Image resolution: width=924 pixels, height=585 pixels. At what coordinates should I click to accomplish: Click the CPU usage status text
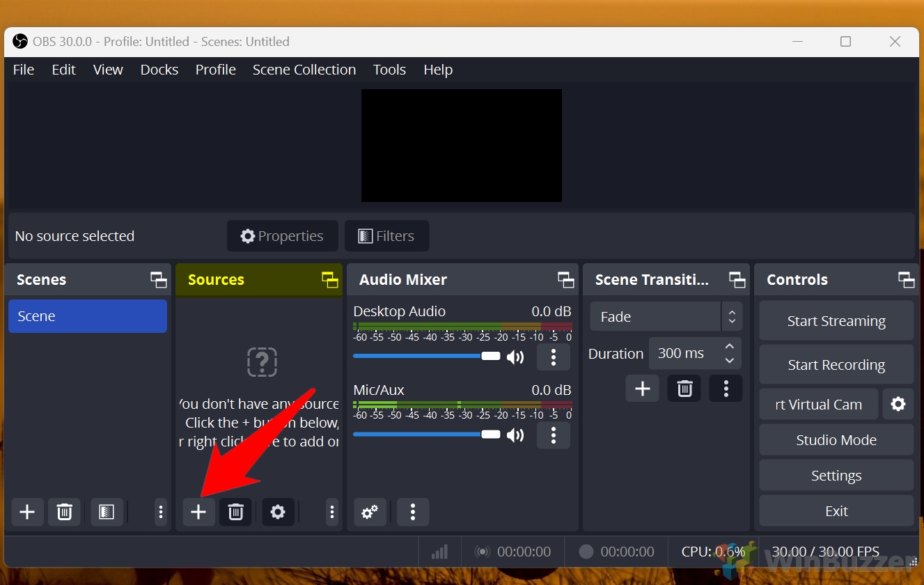point(714,552)
